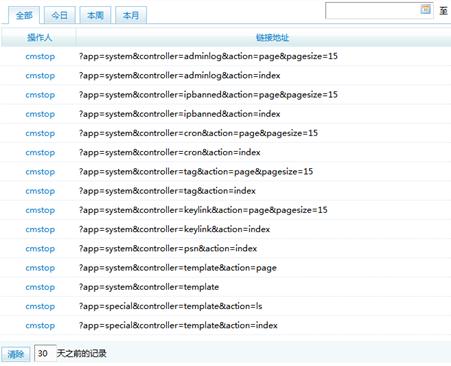Switch to the 全部 tab
The width and height of the screenshot is (451, 366).
click(24, 15)
